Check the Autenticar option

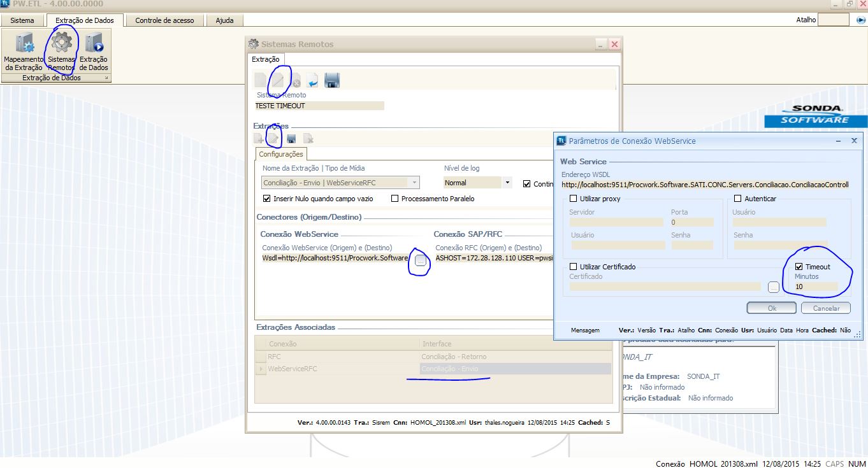738,199
